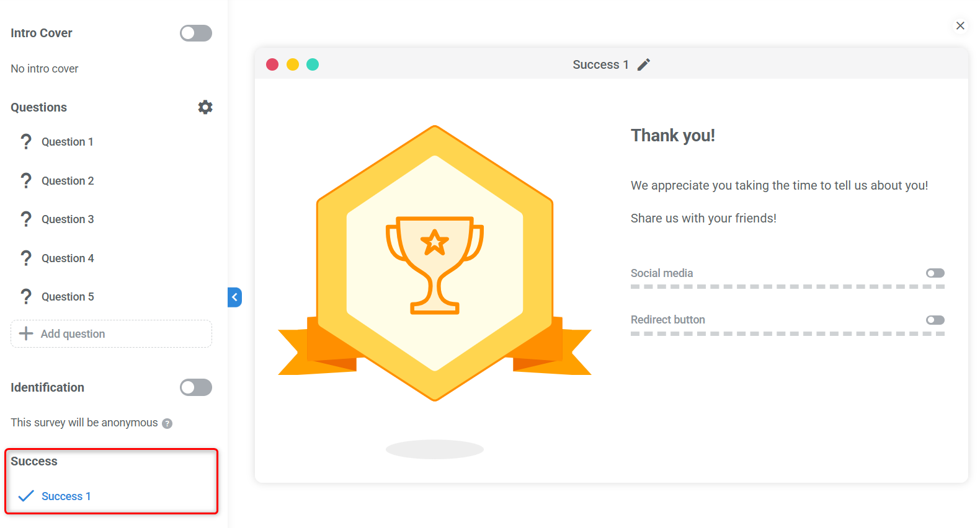The height and width of the screenshot is (528, 980).
Task: Turn on the Redirect button toggle
Action: 935,320
